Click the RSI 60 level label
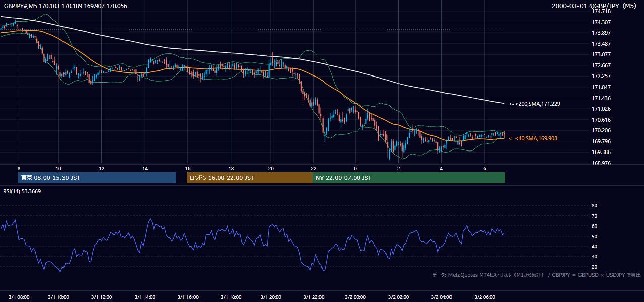The width and height of the screenshot is (644, 302). coord(594,226)
